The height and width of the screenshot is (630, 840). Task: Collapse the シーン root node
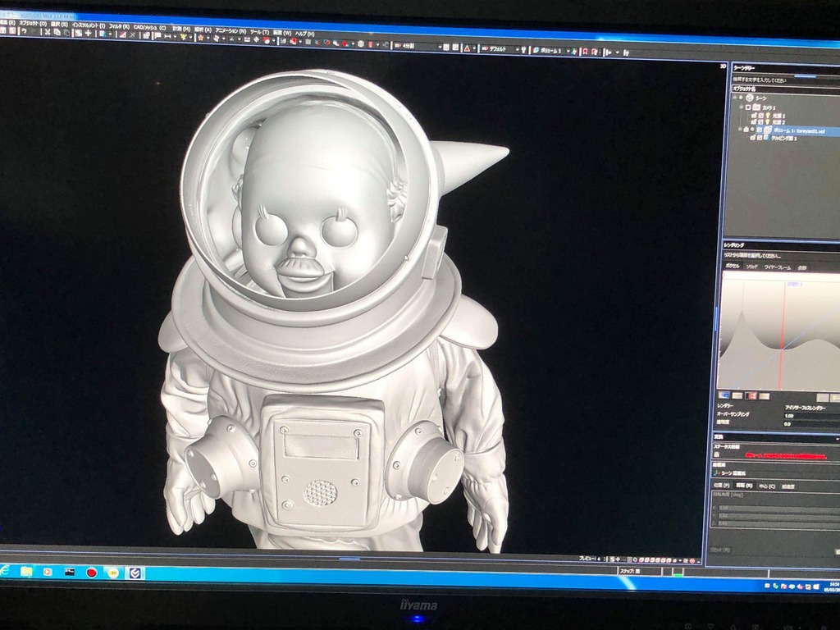point(734,98)
